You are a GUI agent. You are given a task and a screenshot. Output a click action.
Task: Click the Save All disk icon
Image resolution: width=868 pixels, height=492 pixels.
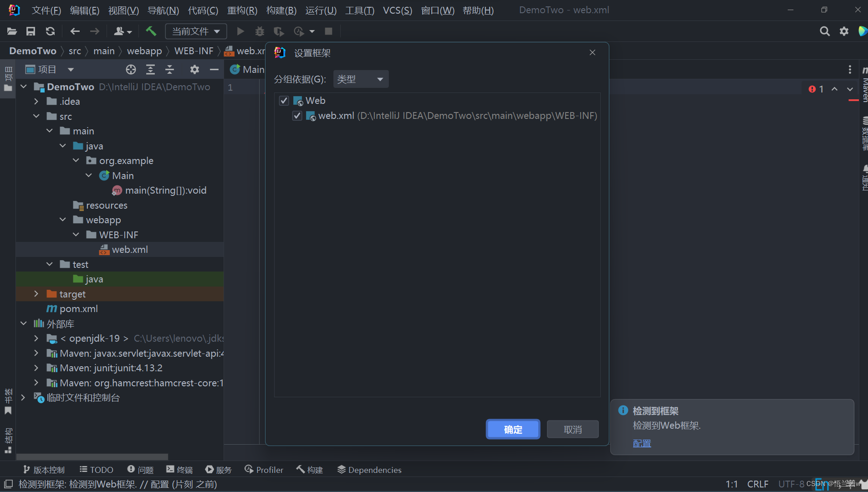click(x=31, y=31)
